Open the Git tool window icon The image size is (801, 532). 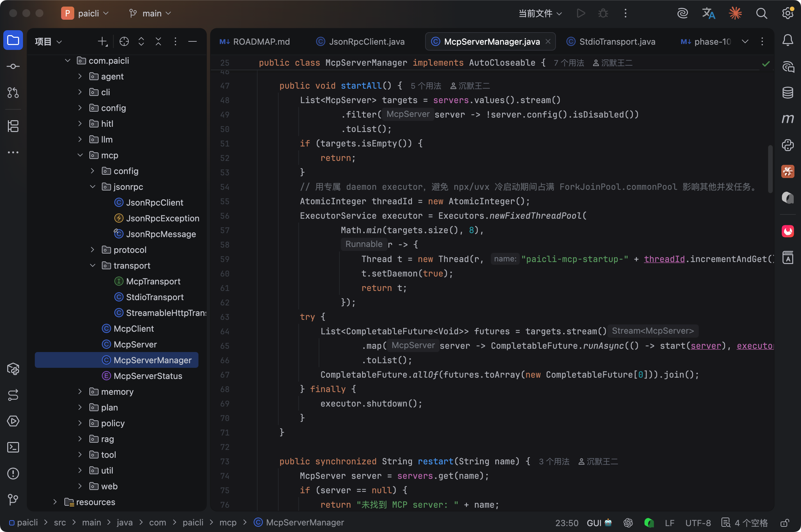13,499
